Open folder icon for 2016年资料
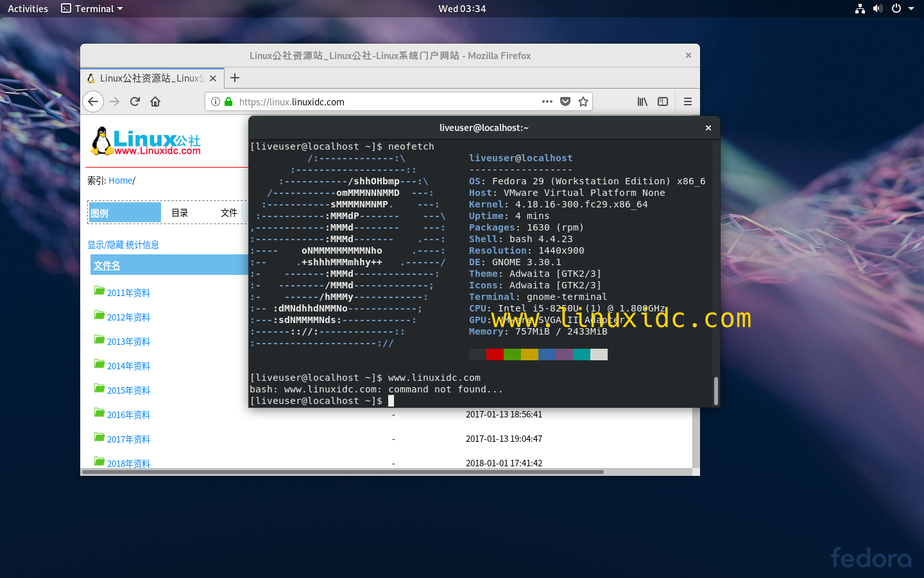Image resolution: width=924 pixels, height=578 pixels. (99, 412)
